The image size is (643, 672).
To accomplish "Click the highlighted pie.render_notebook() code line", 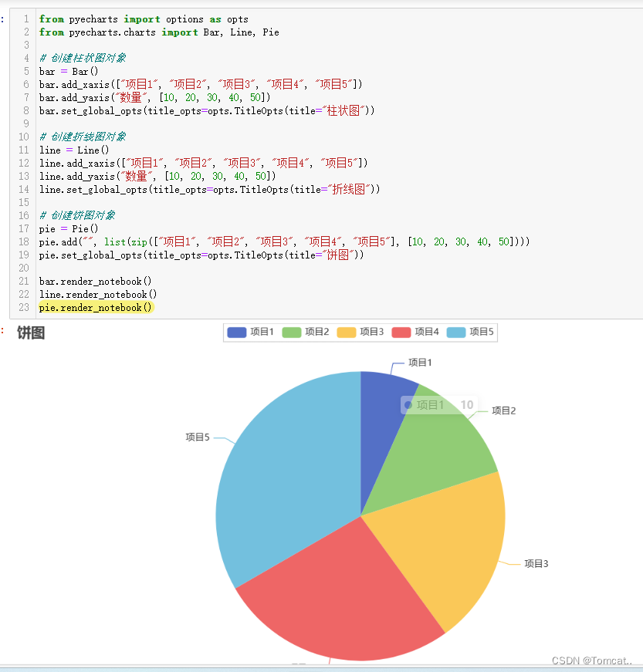I will click(x=96, y=307).
